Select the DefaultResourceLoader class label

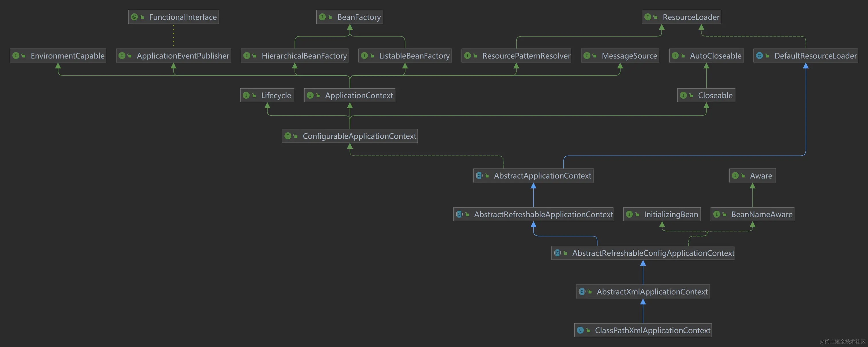pyautogui.click(x=815, y=56)
